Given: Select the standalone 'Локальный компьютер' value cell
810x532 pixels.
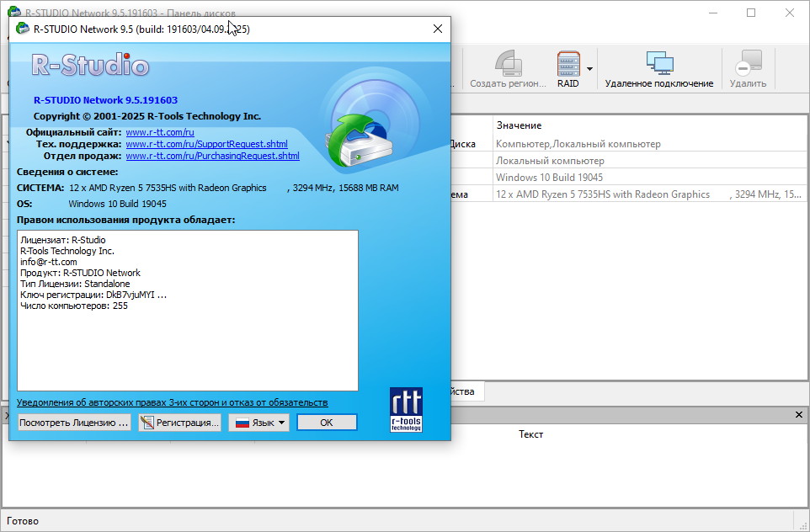Looking at the screenshot, I should (x=650, y=161).
